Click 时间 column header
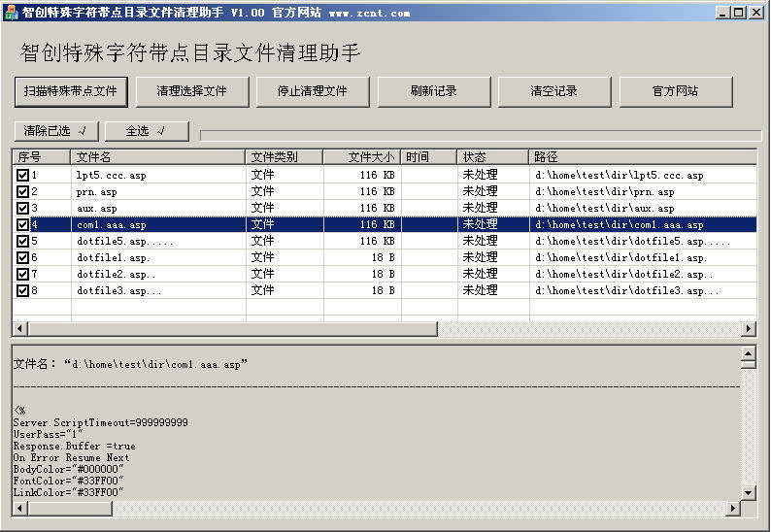 429,157
